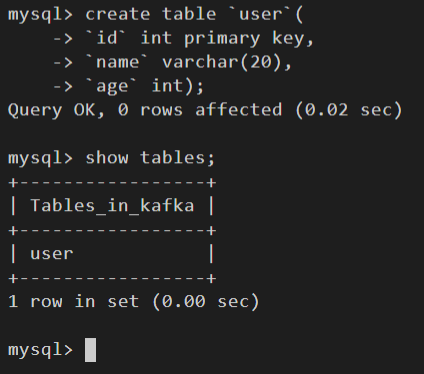The image size is (424, 374).
Task: Click the varchar(20) column definition
Action: (227, 63)
